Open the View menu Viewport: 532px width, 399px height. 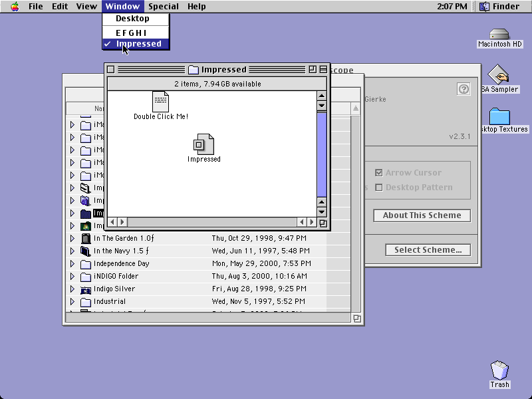(86, 6)
